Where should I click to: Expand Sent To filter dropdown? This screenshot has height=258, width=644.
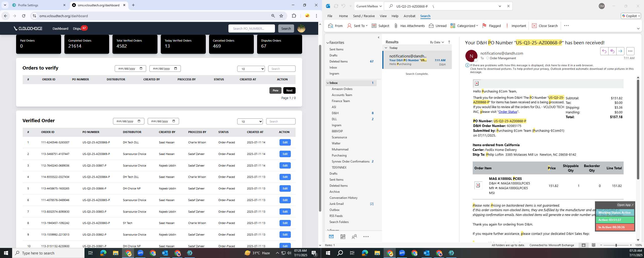pos(357,26)
